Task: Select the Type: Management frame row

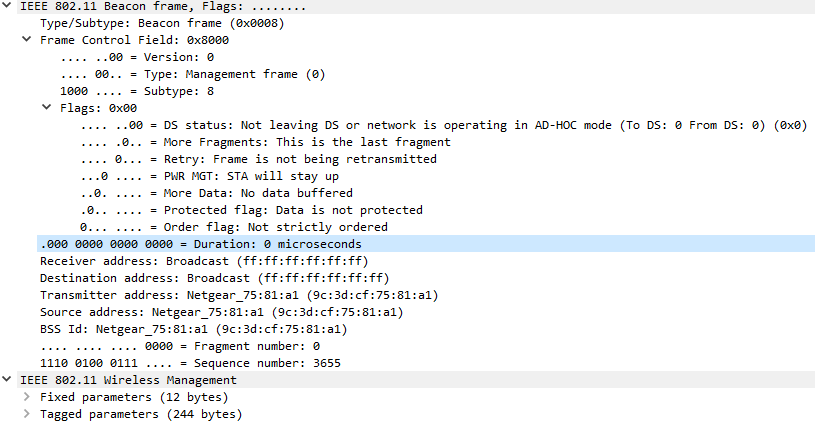Action: pos(192,74)
